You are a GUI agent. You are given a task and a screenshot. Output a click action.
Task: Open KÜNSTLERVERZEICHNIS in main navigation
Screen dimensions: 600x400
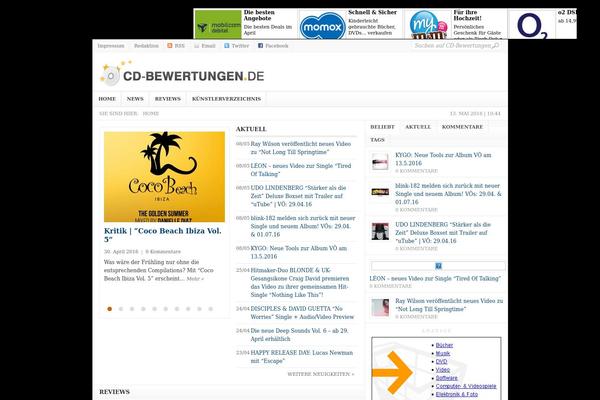[x=227, y=99]
